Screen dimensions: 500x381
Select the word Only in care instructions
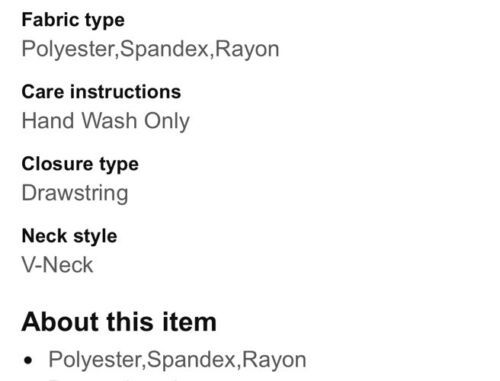click(167, 121)
